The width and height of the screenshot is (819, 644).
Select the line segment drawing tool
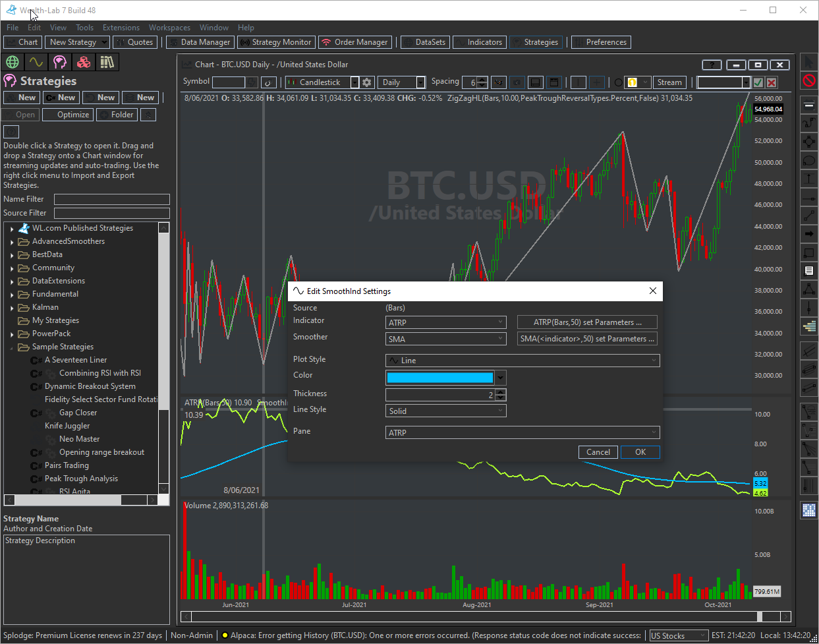809,216
